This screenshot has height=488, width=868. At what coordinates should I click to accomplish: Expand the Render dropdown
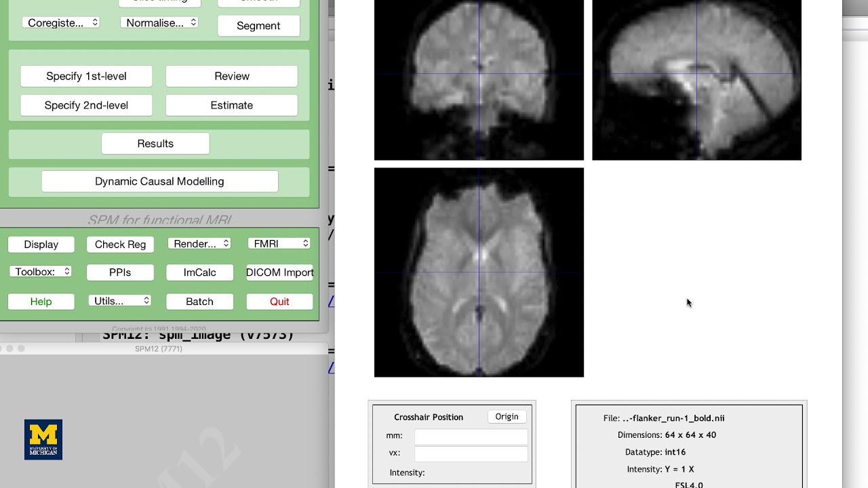(199, 243)
